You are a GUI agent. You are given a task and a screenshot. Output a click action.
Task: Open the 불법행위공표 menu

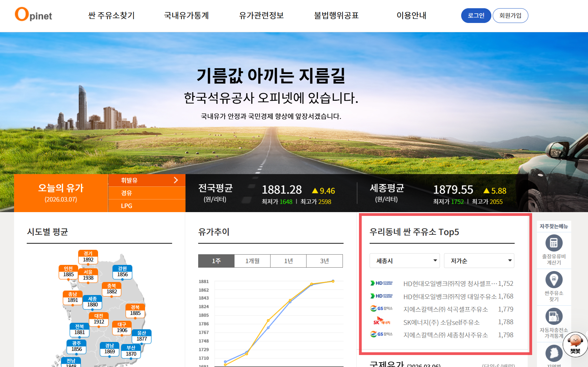(336, 15)
